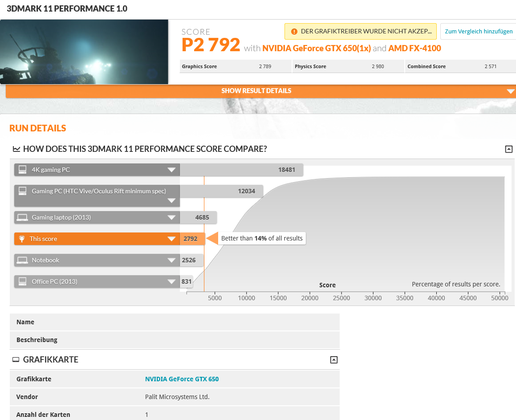Click the benchmark underwater scene thumbnail
The width and height of the screenshot is (516, 420).
pos(84,52)
